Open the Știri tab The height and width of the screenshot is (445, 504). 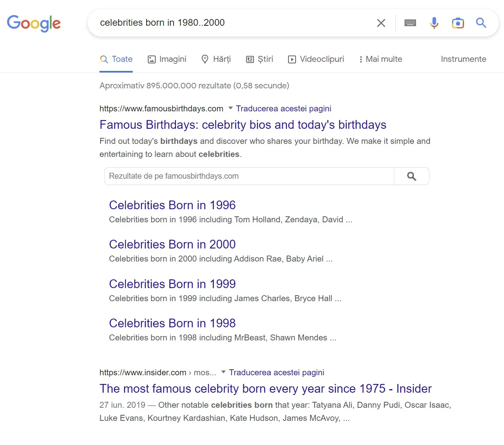click(260, 59)
